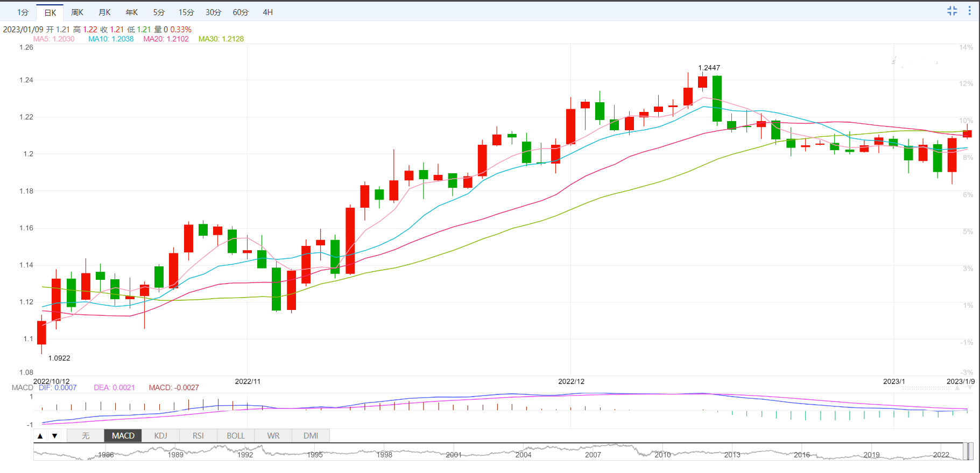Turn on the BOLL indicator
Image resolution: width=980 pixels, height=473 pixels.
(236, 436)
